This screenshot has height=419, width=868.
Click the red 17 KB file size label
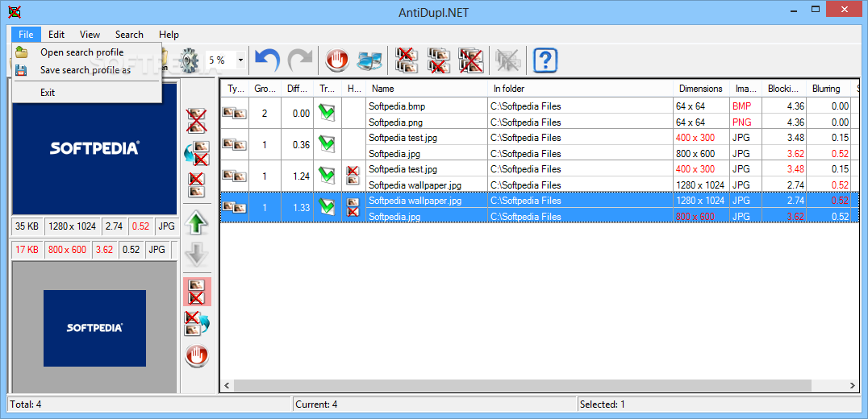coord(27,250)
